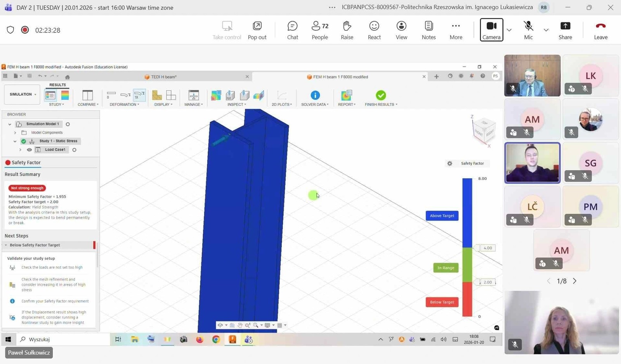Switch to the TEDI H beam tab

[163, 77]
